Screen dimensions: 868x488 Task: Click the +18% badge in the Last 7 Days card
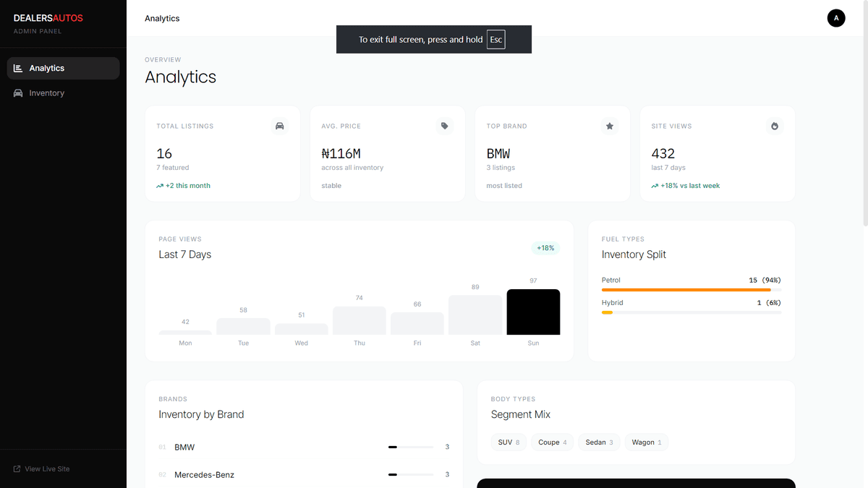click(x=545, y=248)
